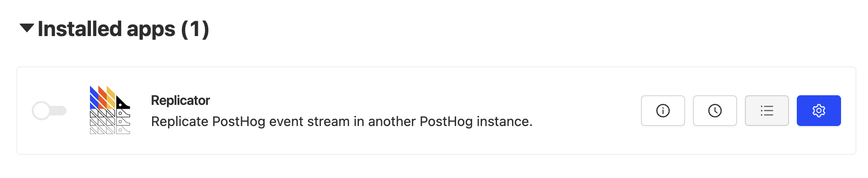Screen dimensions: 868x178
Task: Select the Replicator app title
Action: pos(180,100)
